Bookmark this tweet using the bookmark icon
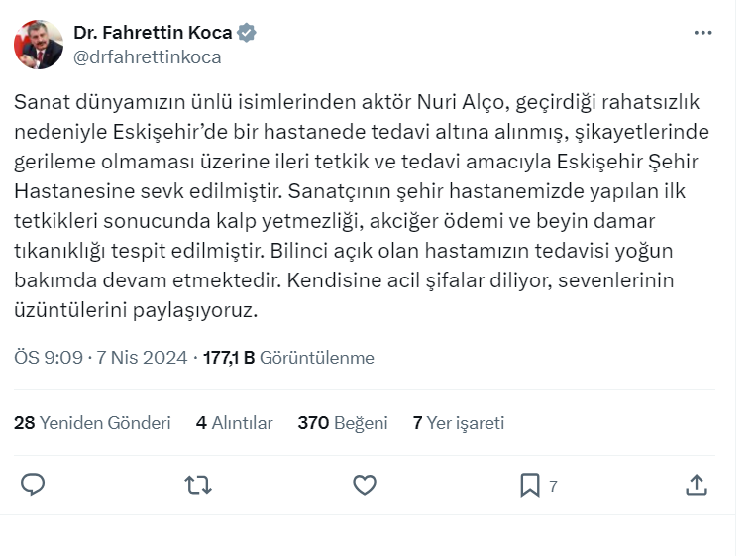This screenshot has width=756, height=556. tap(530, 485)
